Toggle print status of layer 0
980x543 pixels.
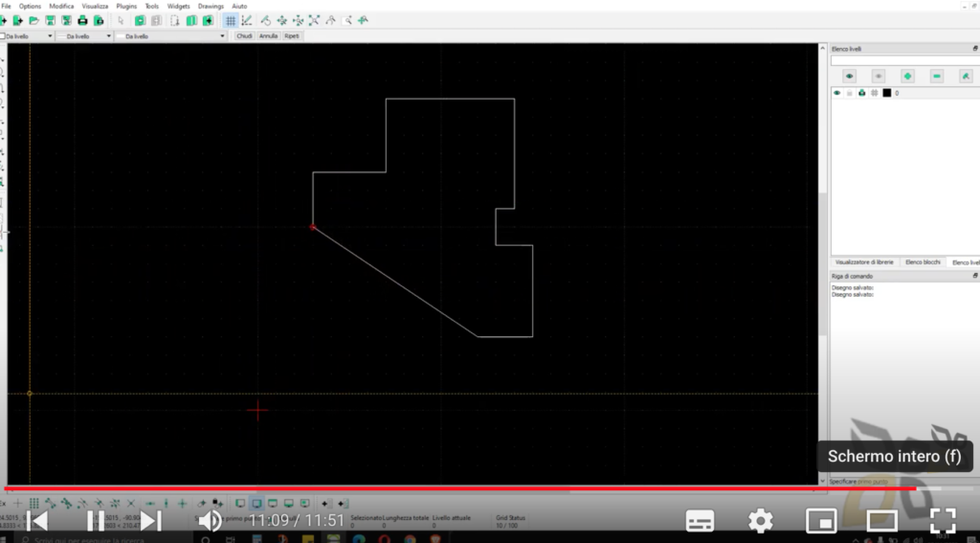pos(862,93)
